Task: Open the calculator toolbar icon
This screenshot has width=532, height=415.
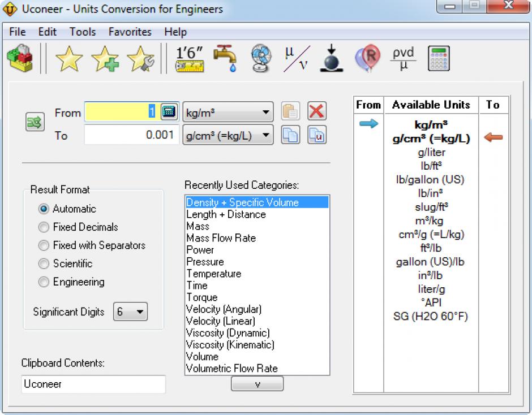Action: point(439,59)
